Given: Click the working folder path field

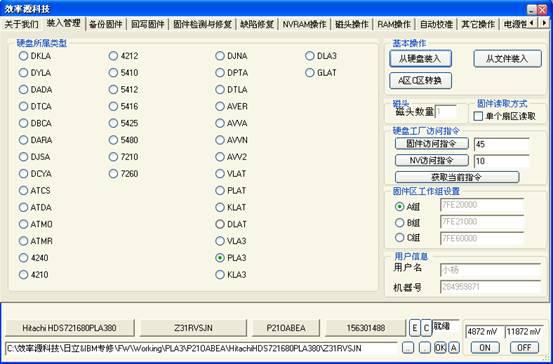Looking at the screenshot, I should 202,348.
